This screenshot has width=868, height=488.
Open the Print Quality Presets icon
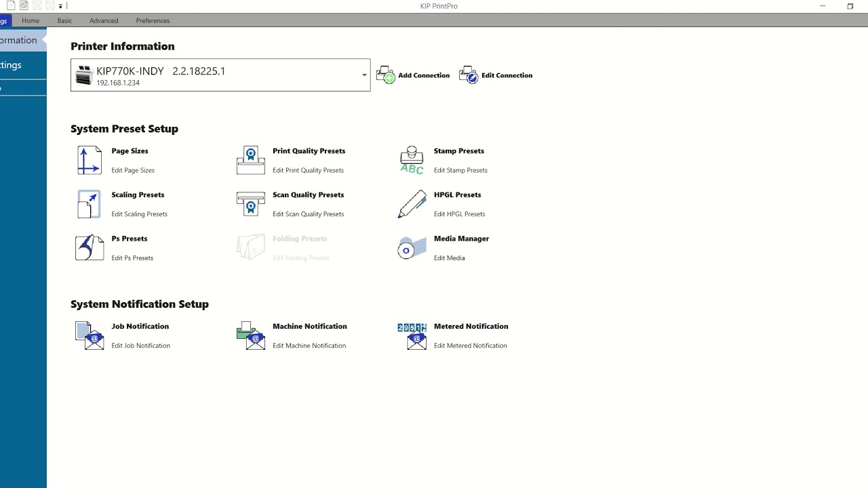click(250, 161)
